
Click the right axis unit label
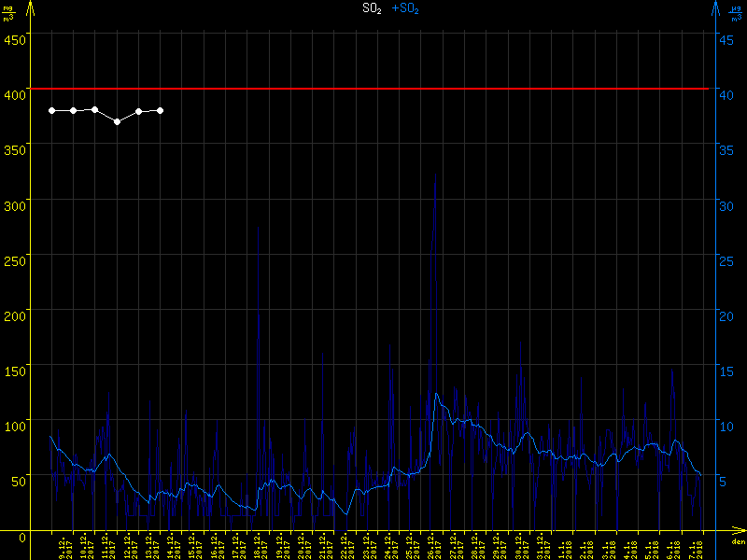click(x=736, y=12)
